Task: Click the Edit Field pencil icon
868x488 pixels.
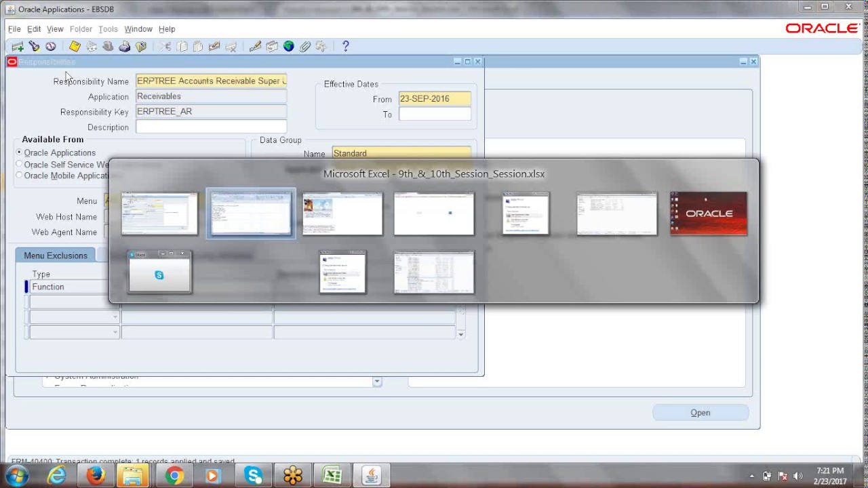Action: tap(255, 46)
